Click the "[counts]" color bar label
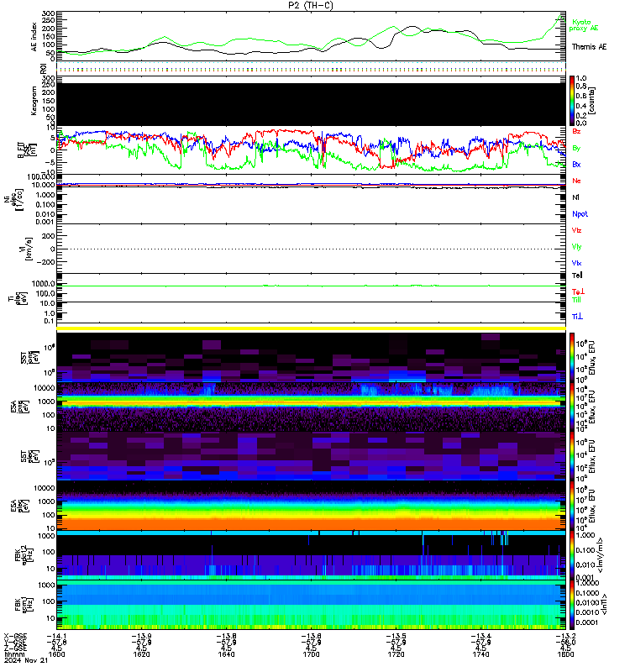Screen dimensions: 630x672 coord(591,101)
